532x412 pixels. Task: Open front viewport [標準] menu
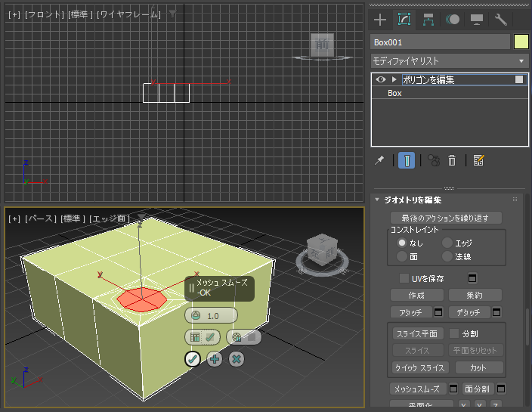coord(80,14)
